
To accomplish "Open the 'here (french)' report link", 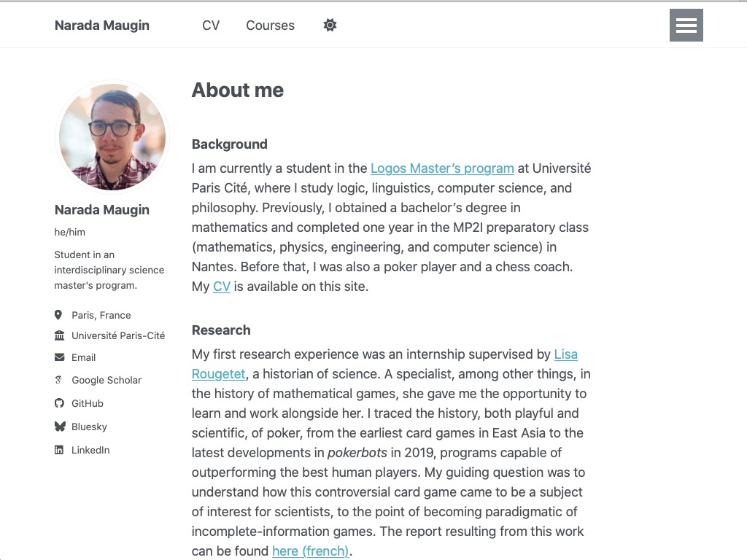I will pyautogui.click(x=311, y=551).
